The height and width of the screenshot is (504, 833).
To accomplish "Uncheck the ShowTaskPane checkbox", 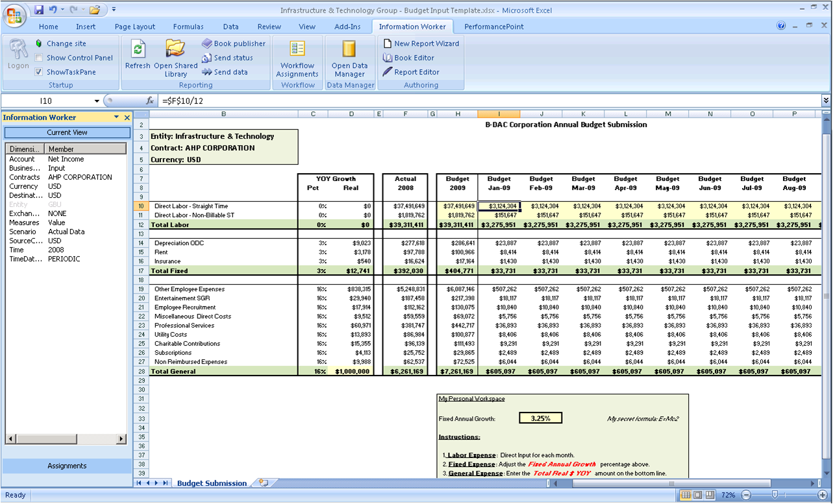I will 39,72.
